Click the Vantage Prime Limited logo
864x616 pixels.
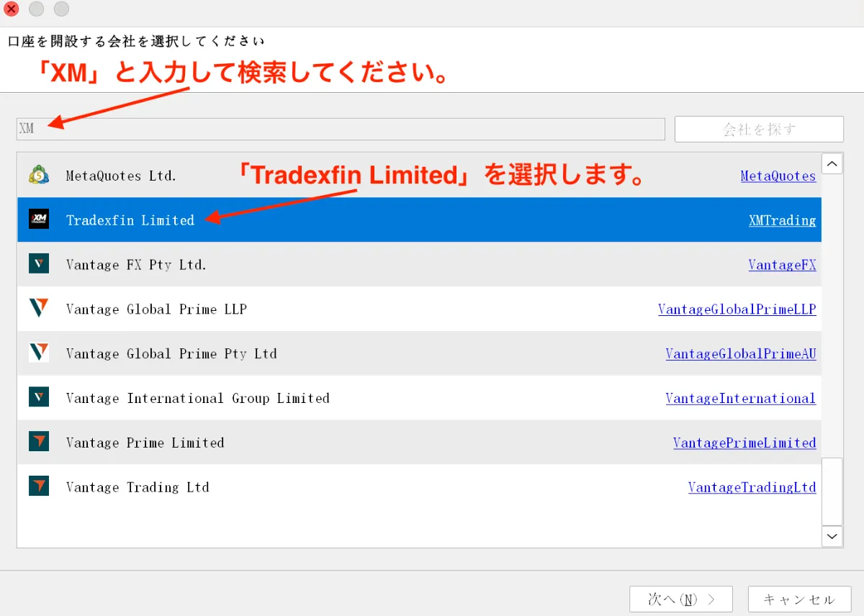click(39, 441)
